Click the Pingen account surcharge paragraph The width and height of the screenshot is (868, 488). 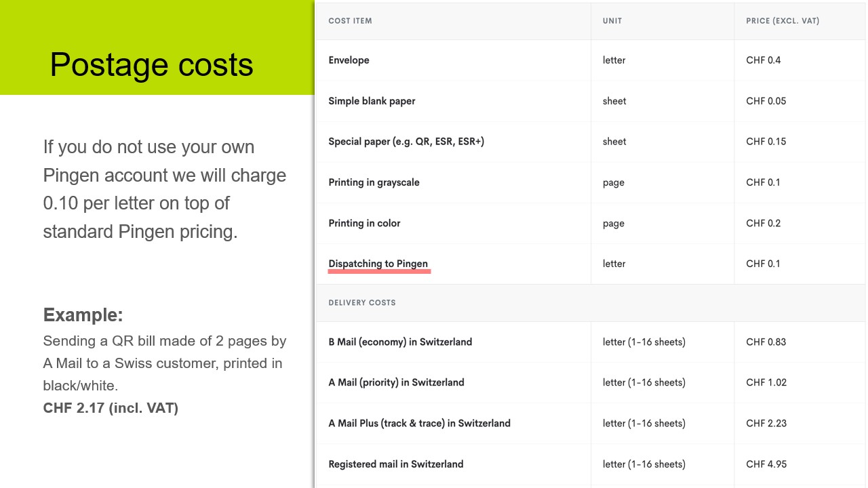click(x=165, y=189)
